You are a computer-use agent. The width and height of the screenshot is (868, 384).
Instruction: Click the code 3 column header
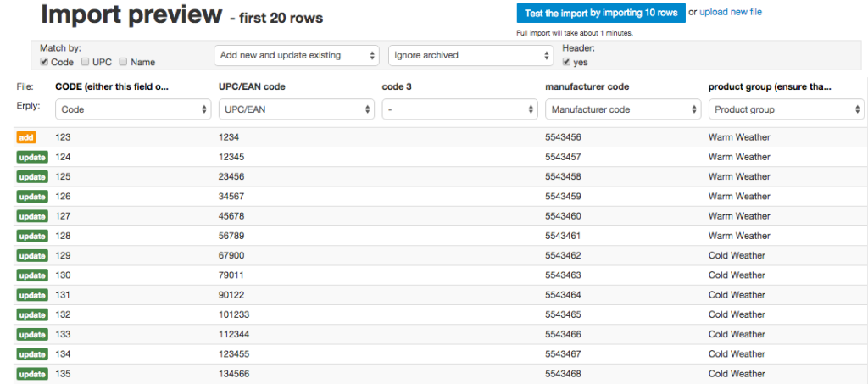tap(397, 86)
